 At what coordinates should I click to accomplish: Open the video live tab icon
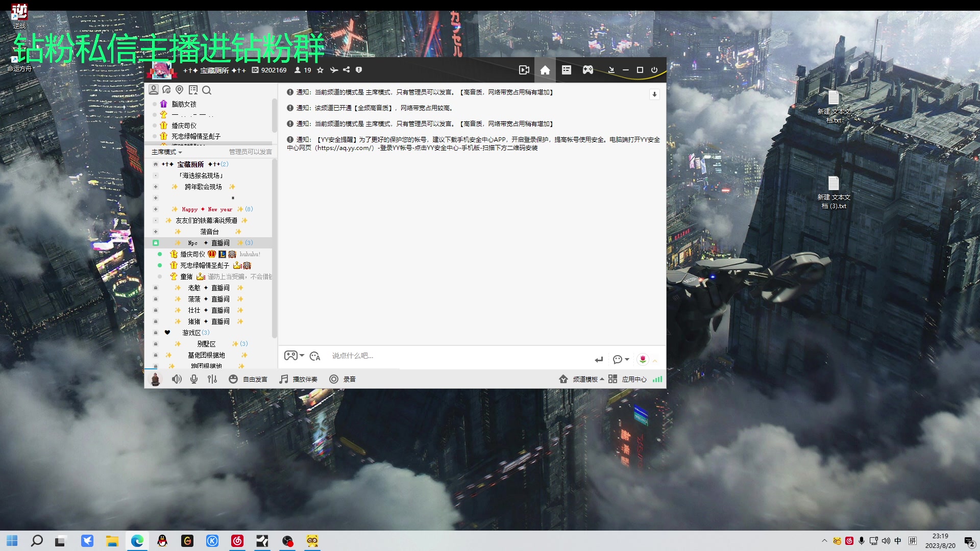(524, 70)
